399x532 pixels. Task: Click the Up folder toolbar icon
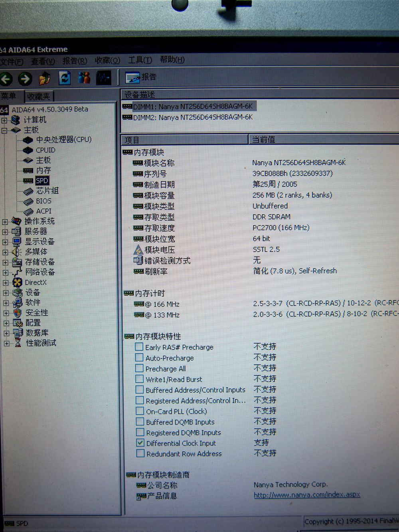(x=45, y=78)
